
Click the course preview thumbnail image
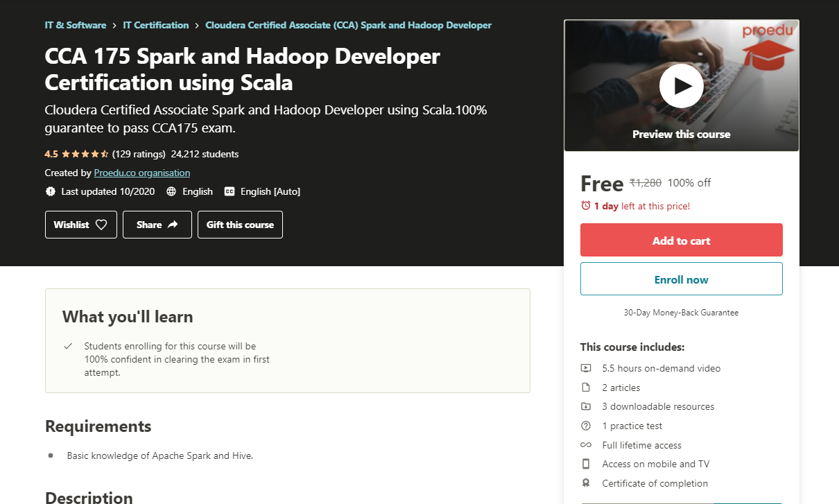682,85
